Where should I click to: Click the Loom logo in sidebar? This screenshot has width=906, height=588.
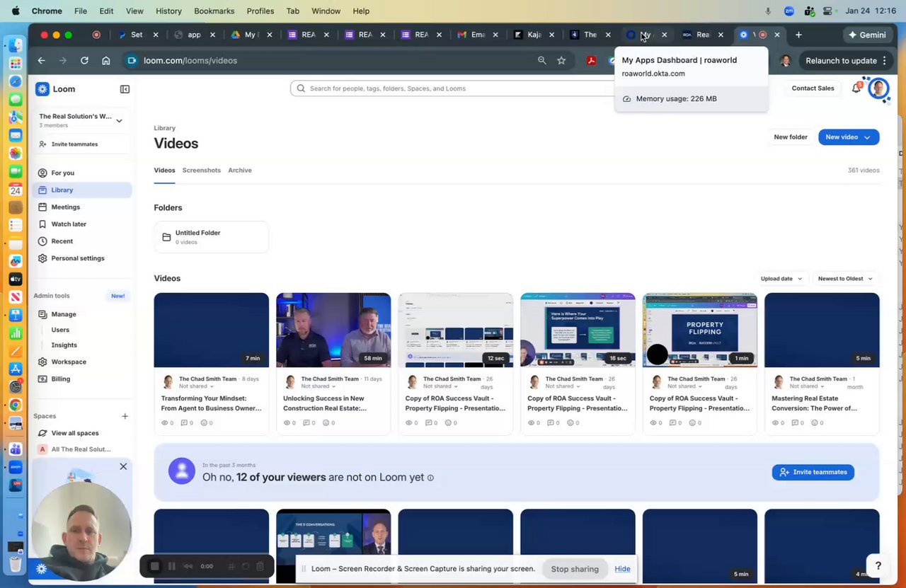[55, 89]
